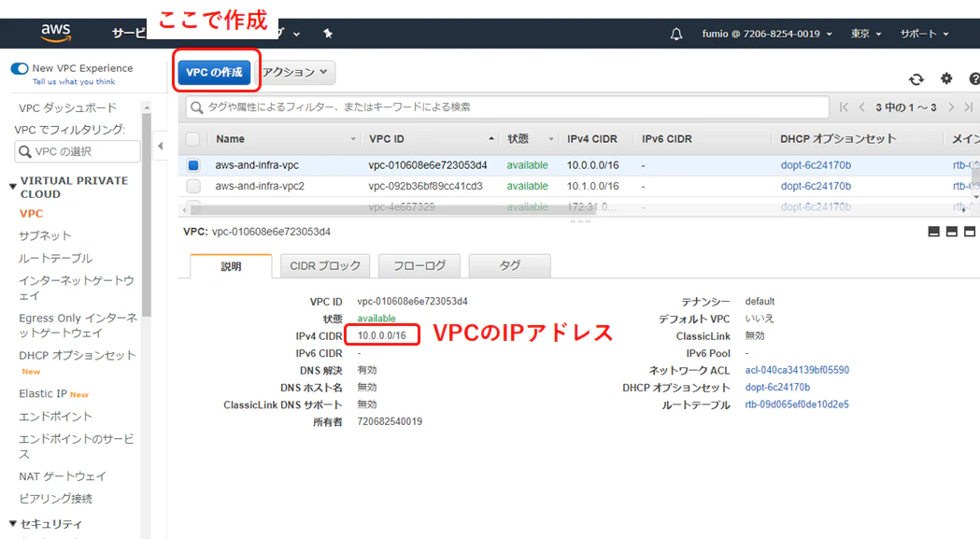
Task: Switch to the CIDR ブロック tab
Action: (x=325, y=265)
